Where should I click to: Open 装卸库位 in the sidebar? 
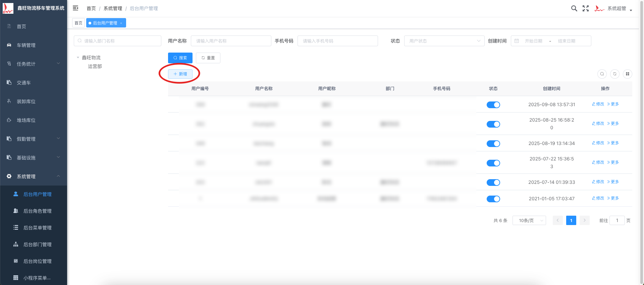click(34, 101)
